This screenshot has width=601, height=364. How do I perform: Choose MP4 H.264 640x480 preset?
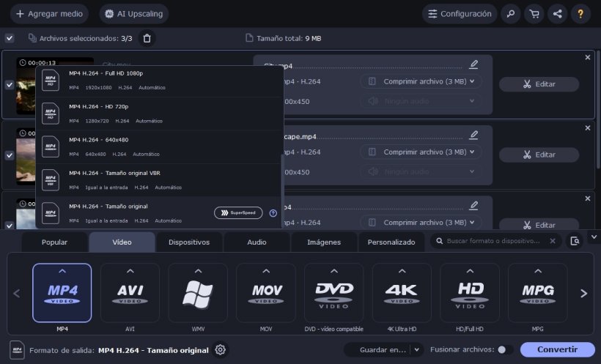158,147
